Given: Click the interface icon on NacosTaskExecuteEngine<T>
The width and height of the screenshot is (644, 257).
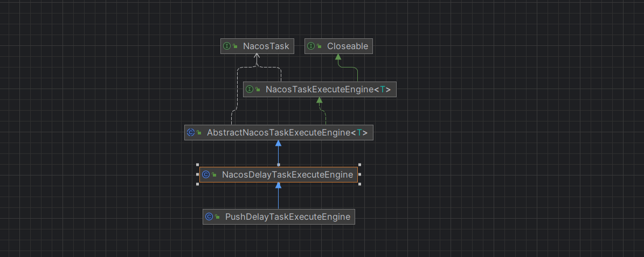Looking at the screenshot, I should (x=250, y=89).
